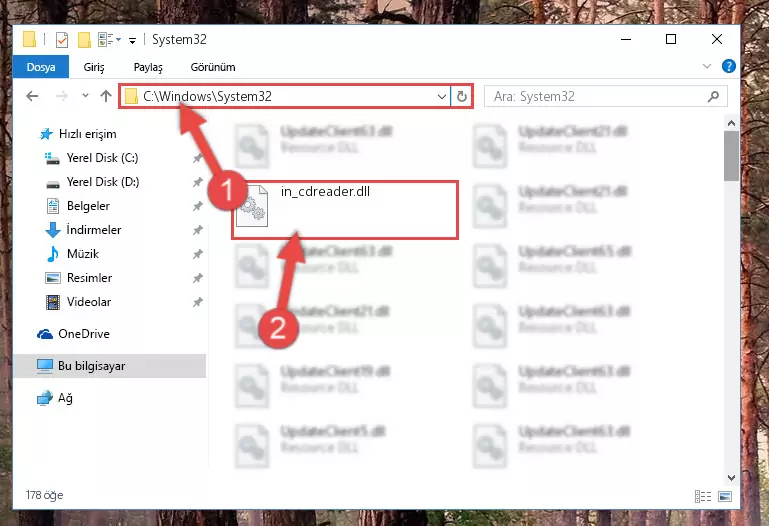Switch to the Giriş tab
The width and height of the screenshot is (769, 526).
tap(94, 67)
